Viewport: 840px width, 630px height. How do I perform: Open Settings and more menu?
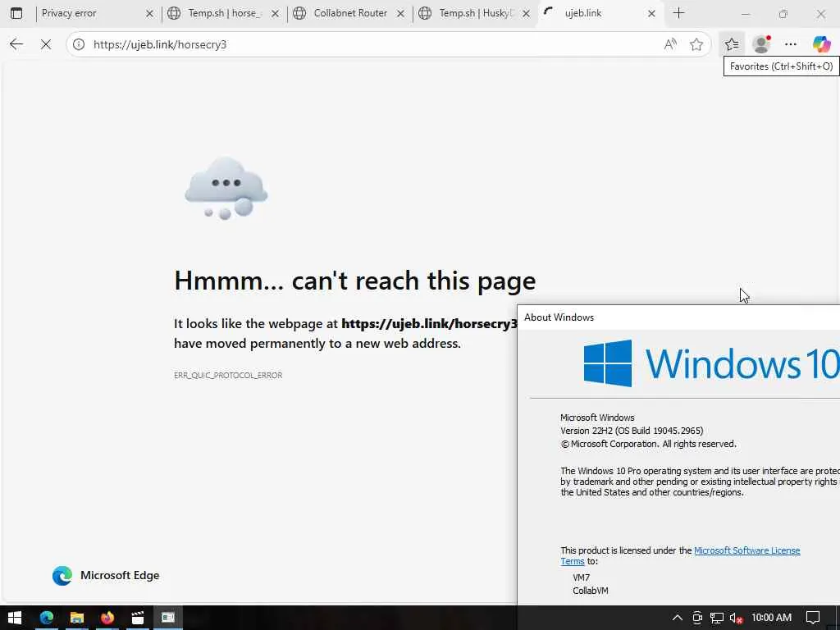791,44
